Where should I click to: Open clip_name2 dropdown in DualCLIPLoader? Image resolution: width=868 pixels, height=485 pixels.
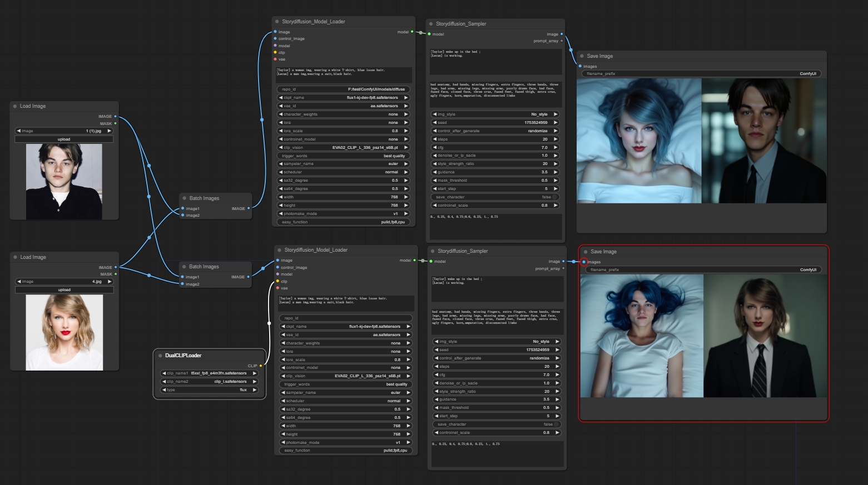pyautogui.click(x=210, y=382)
